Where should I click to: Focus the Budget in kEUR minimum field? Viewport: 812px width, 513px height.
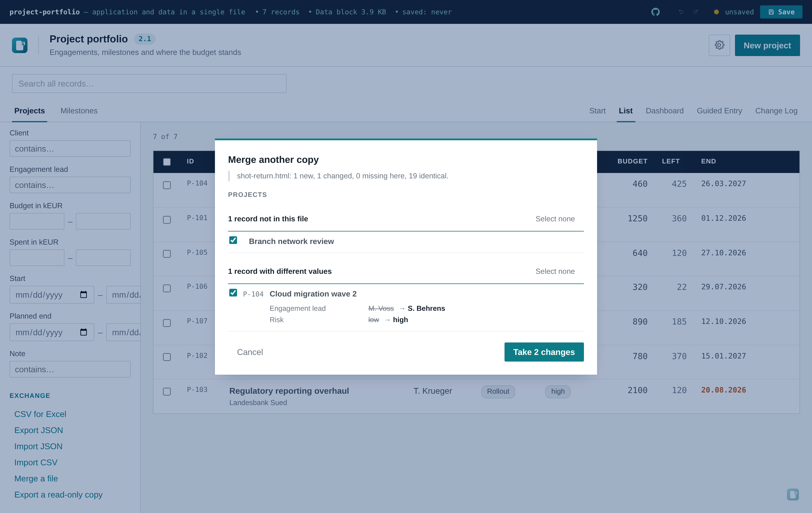coord(37,221)
